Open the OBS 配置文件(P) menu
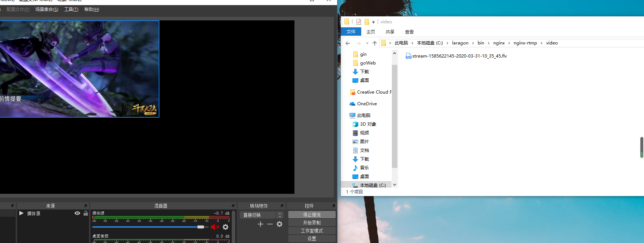The width and height of the screenshot is (644, 243). pyautogui.click(x=18, y=9)
